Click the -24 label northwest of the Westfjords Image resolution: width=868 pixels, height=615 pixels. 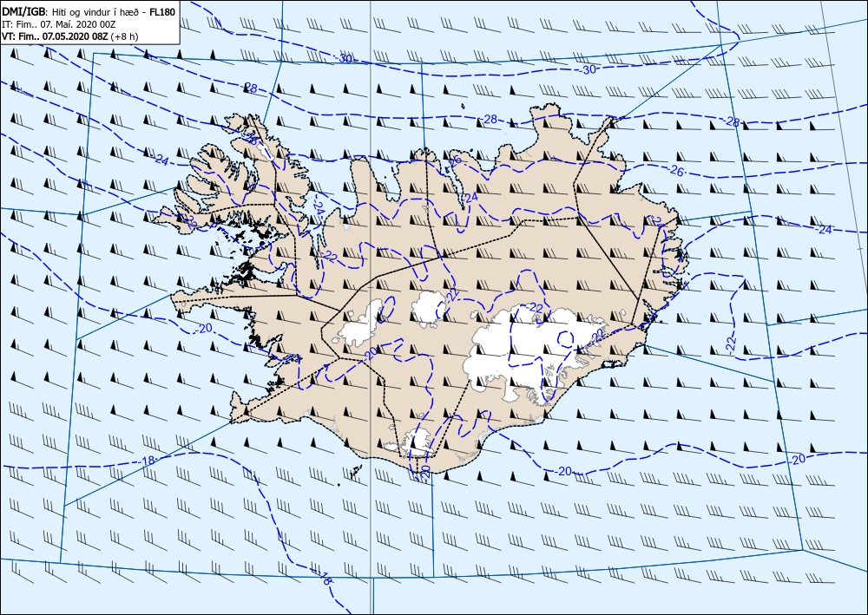(161, 160)
